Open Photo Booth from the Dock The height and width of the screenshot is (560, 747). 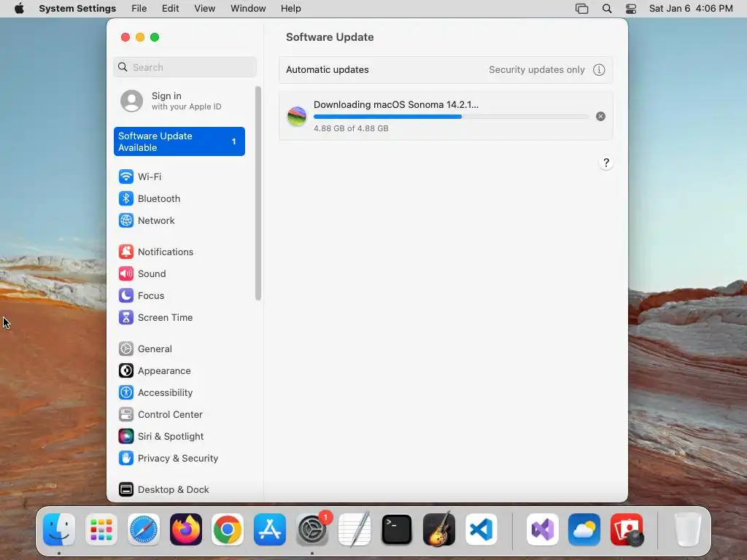(x=627, y=529)
